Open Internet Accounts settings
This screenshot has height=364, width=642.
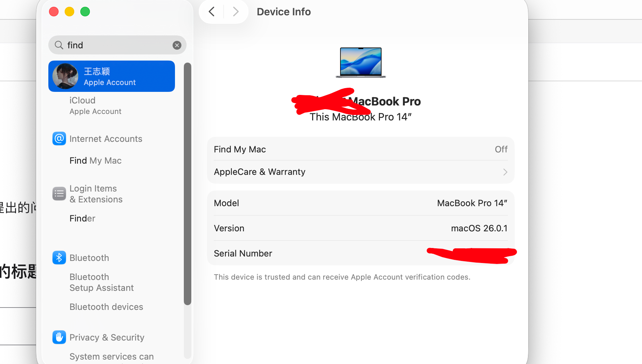[x=106, y=139]
